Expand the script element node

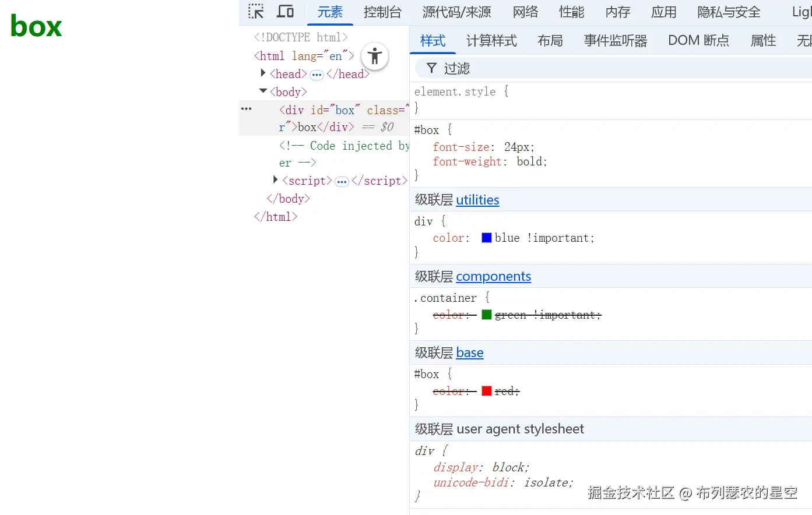(x=275, y=180)
